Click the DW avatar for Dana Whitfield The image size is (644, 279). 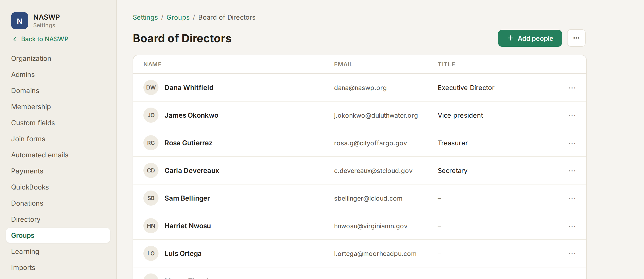(151, 87)
